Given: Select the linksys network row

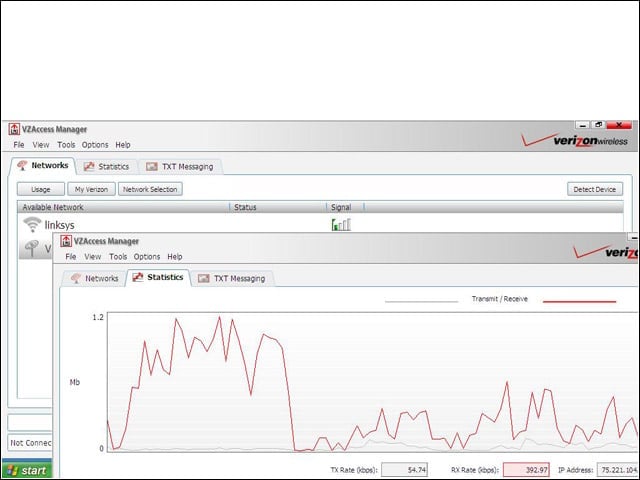Looking at the screenshot, I should click(x=320, y=224).
